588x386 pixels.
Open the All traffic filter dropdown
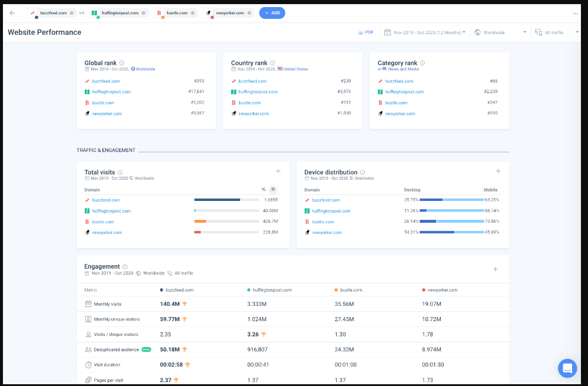(x=556, y=32)
